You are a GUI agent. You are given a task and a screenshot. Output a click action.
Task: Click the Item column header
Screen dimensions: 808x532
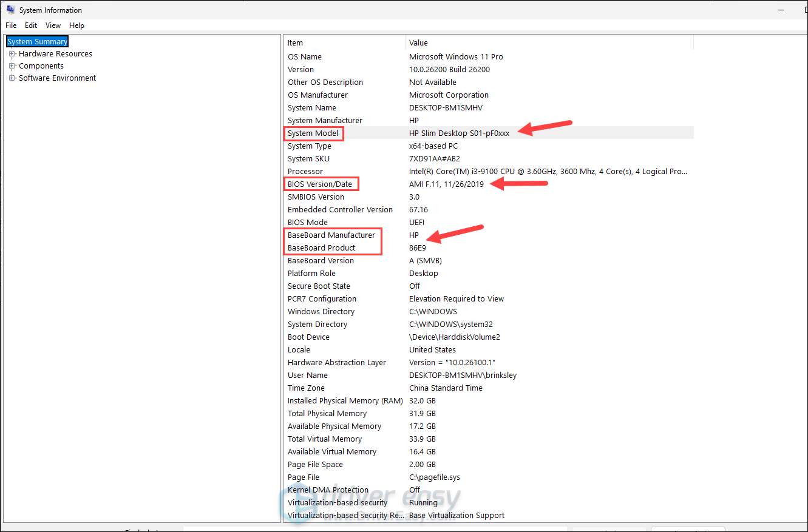[x=344, y=42]
